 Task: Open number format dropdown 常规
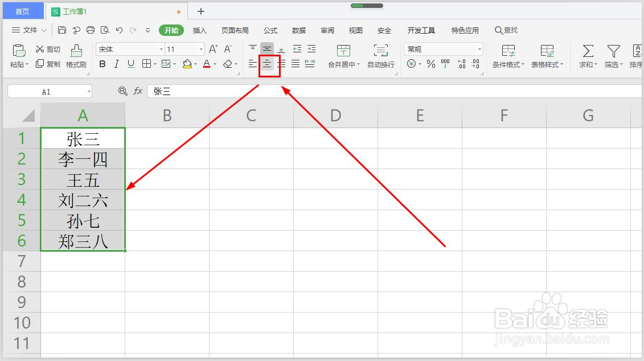[479, 50]
